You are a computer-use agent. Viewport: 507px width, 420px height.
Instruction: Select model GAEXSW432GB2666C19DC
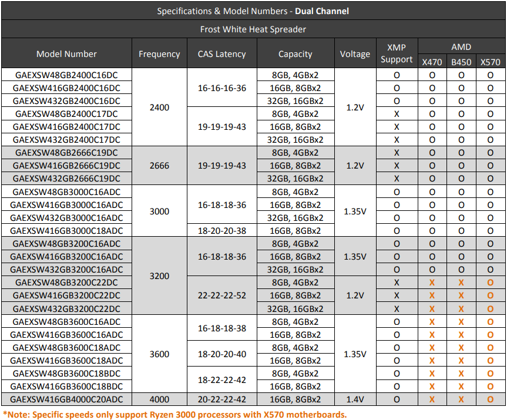tap(66, 179)
